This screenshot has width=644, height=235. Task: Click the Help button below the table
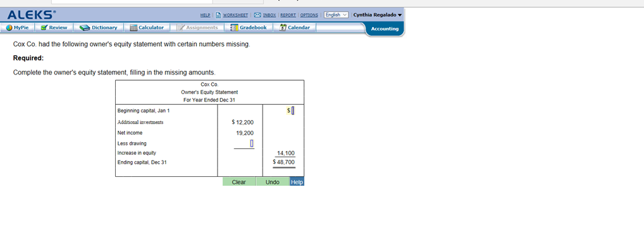click(x=297, y=182)
